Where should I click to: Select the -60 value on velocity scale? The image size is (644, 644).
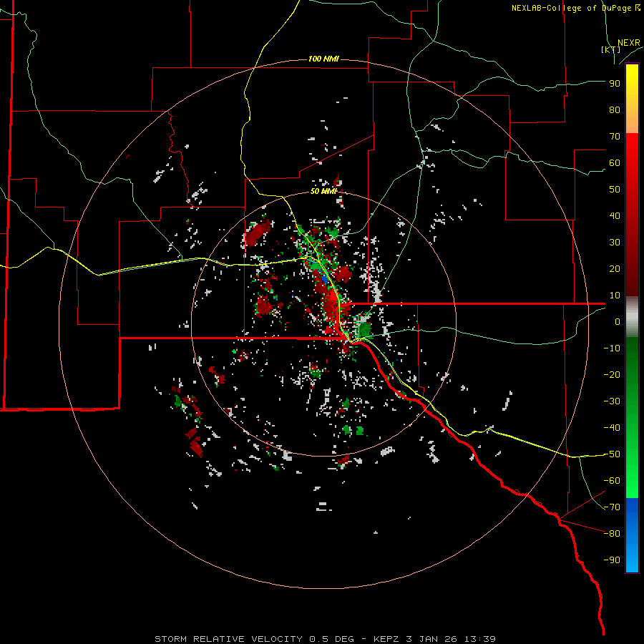(612, 481)
